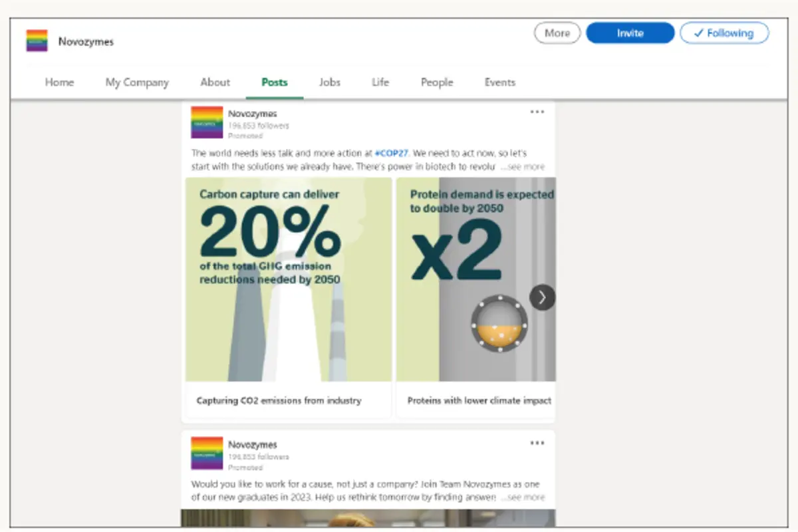This screenshot has height=532, width=798.
Task: Go to the Home tab
Action: [x=59, y=82]
